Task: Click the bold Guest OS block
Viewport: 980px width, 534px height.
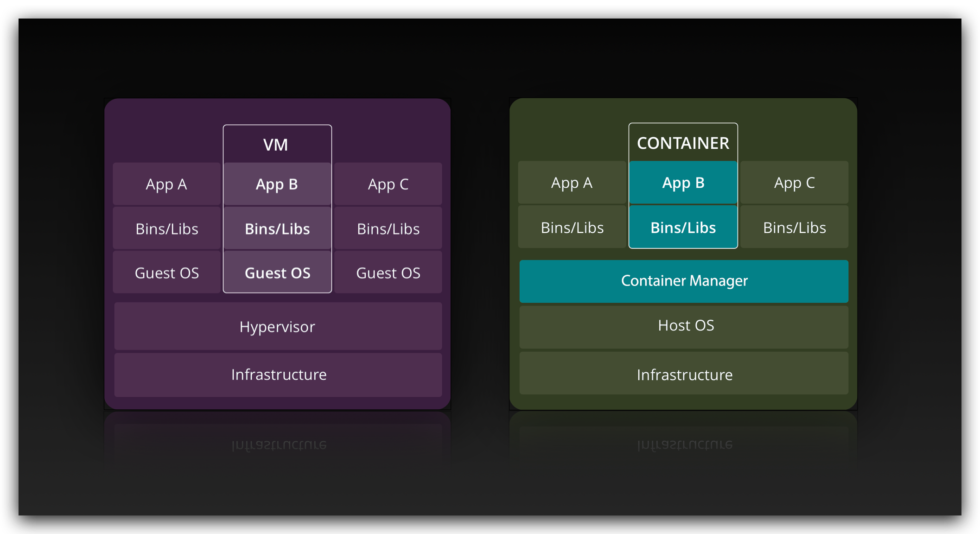Action: 277,273
